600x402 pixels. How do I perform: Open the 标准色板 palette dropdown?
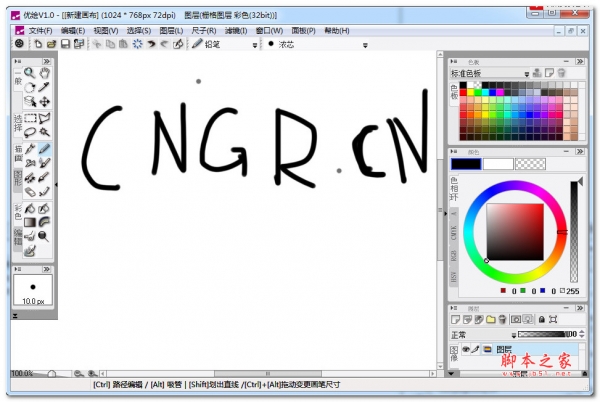527,73
